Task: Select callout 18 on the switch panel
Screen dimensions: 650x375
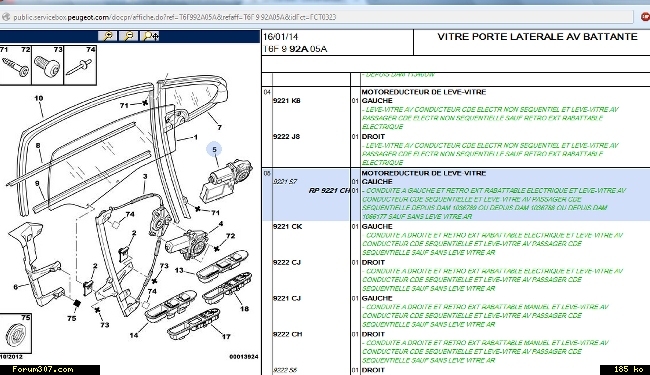Action: [245, 309]
